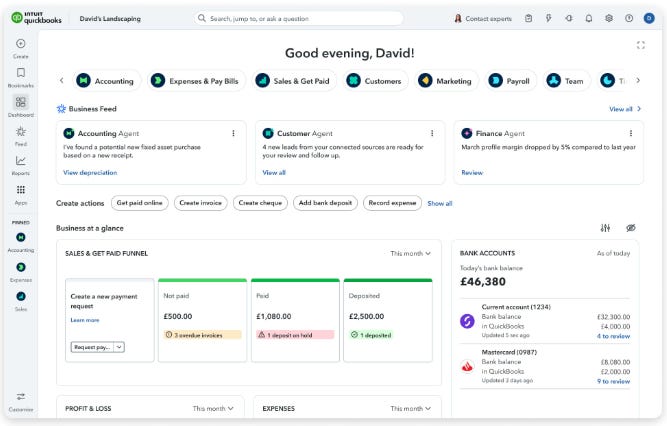667x426 pixels.
Task: Toggle hide business at a glance eye icon
Action: [x=631, y=228]
